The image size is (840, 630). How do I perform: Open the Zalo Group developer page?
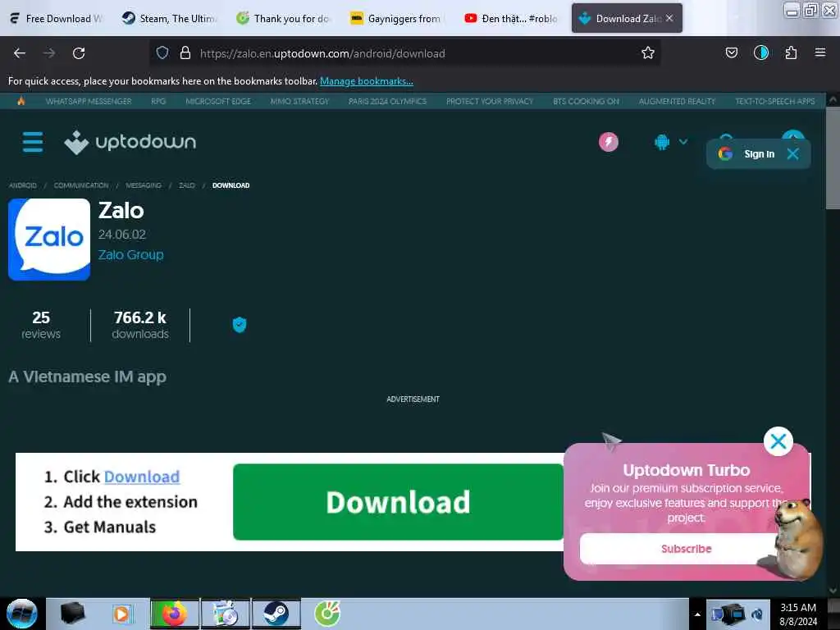[130, 254]
